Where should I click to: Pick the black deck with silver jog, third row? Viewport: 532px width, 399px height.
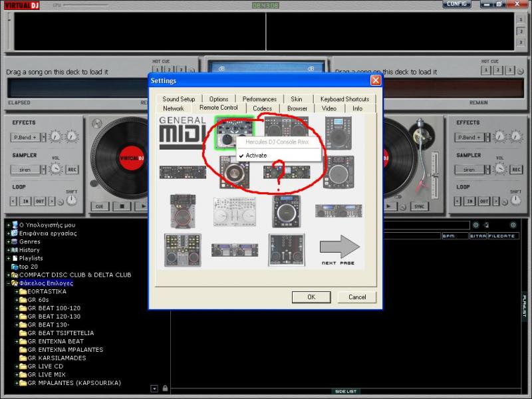click(x=287, y=211)
